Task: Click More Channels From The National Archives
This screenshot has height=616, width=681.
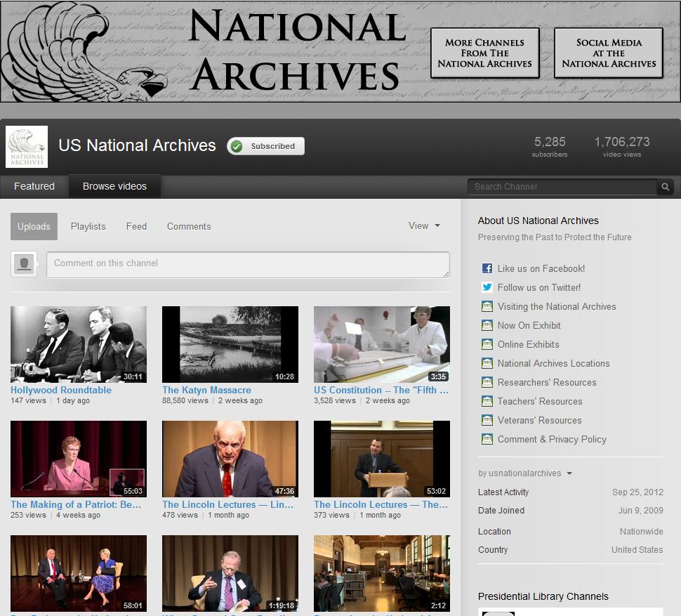Action: (x=484, y=53)
